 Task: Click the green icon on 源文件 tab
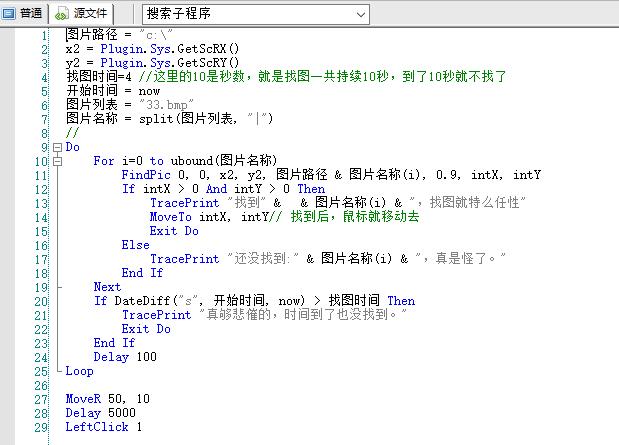coord(62,14)
